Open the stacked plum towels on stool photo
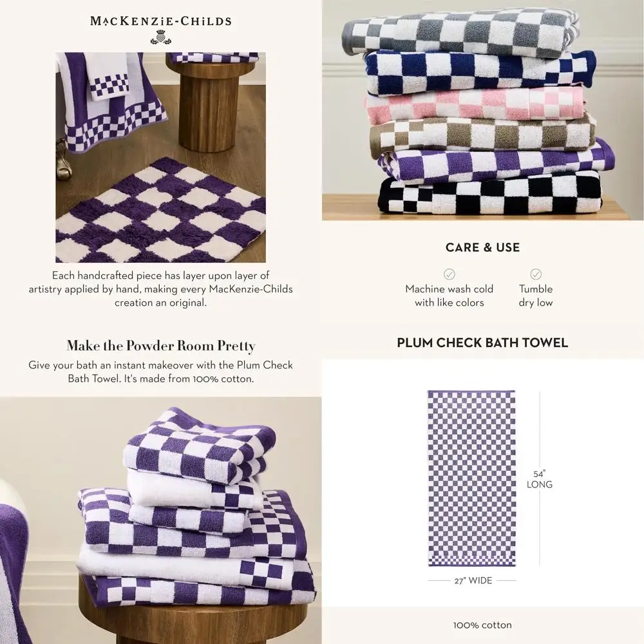Screen dimensions: 644x644 pos(160,520)
